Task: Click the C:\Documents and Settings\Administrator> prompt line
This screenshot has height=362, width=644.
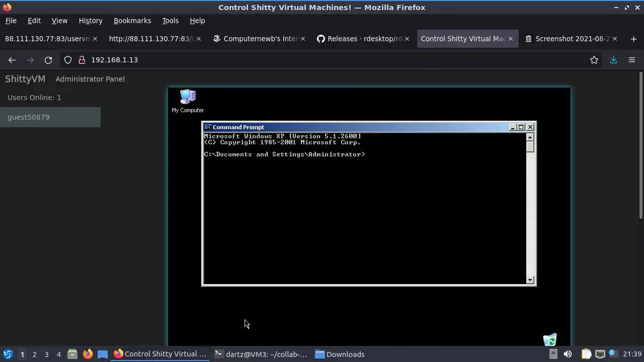Action: click(284, 154)
